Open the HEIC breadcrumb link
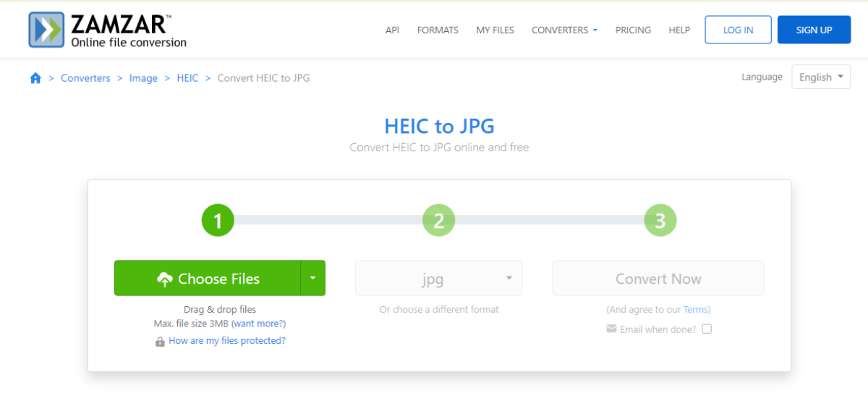 (x=187, y=77)
